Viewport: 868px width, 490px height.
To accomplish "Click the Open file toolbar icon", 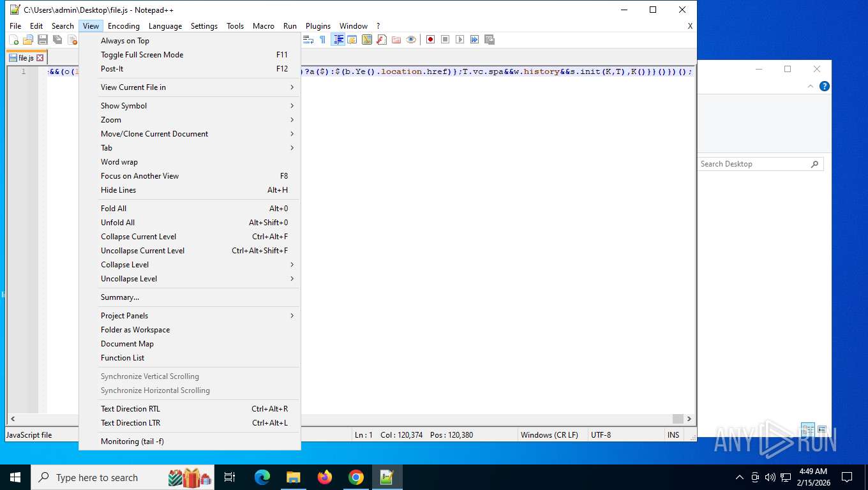I will click(x=28, y=40).
